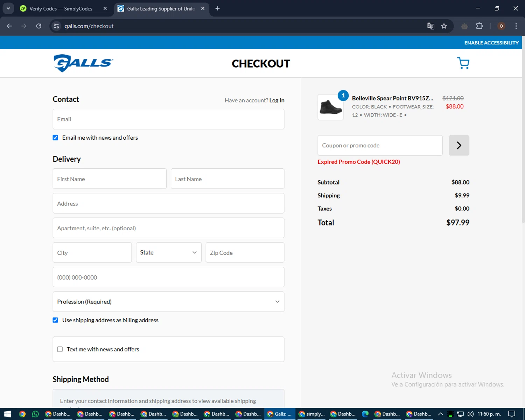View site information icon in address bar
Image resolution: width=525 pixels, height=420 pixels.
point(56,26)
